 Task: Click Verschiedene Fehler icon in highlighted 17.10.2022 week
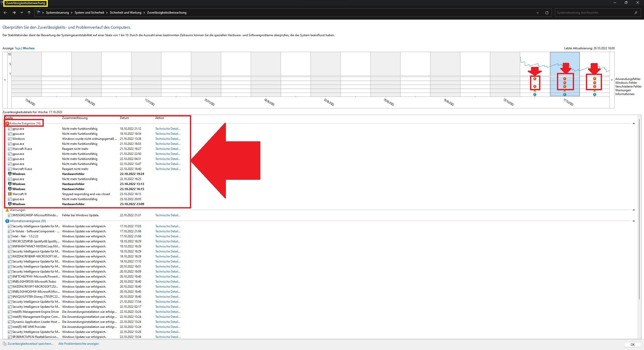coord(565,86)
